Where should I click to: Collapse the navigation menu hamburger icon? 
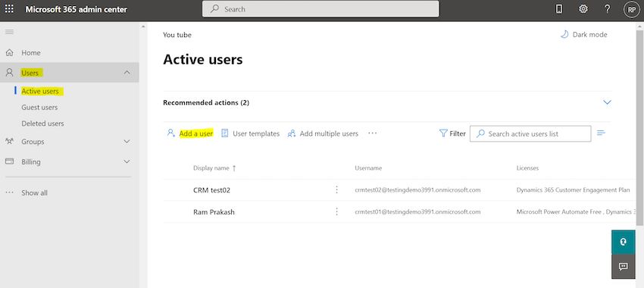click(x=9, y=32)
